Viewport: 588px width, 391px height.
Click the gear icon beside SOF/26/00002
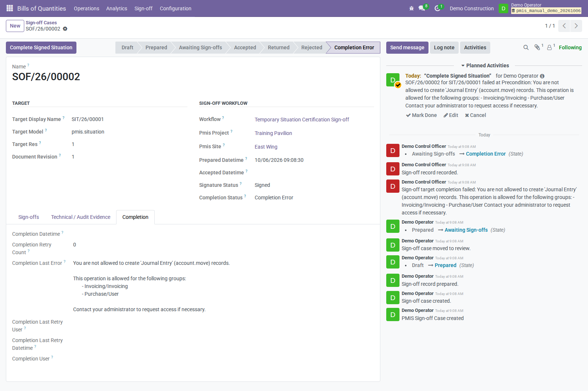pos(65,29)
